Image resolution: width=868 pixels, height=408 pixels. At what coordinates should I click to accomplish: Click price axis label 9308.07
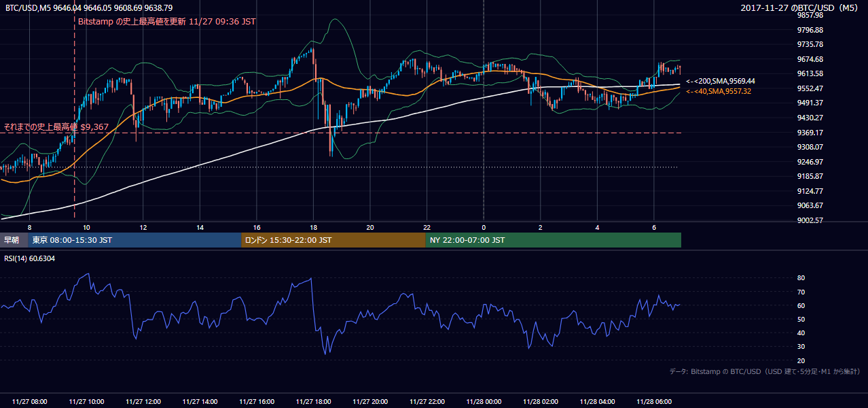810,147
